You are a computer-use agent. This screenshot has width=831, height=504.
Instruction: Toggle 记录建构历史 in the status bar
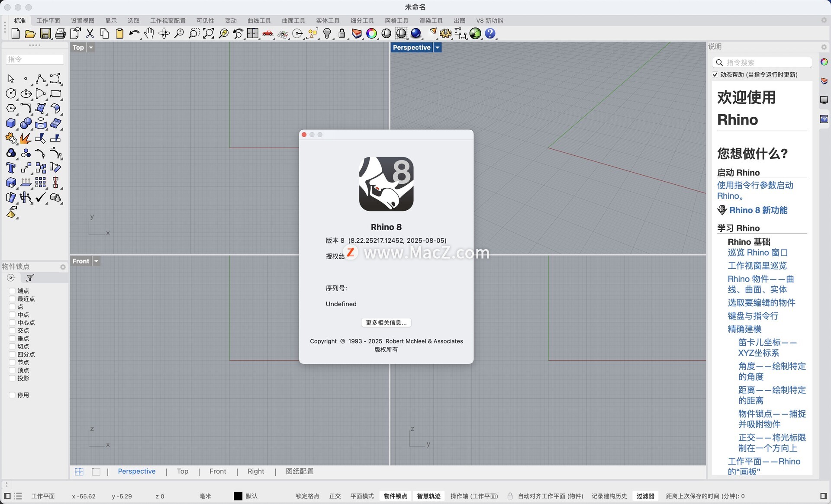click(609, 496)
